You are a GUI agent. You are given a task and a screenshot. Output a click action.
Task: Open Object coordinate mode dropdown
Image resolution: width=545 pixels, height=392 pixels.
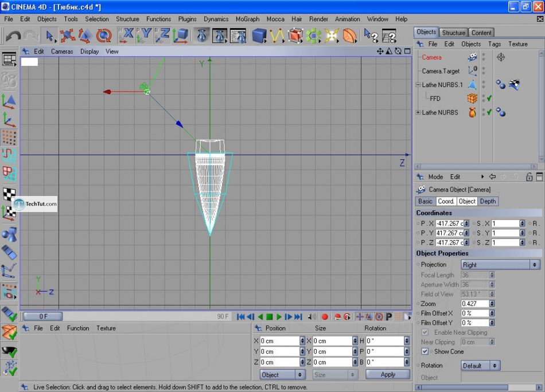(x=283, y=375)
